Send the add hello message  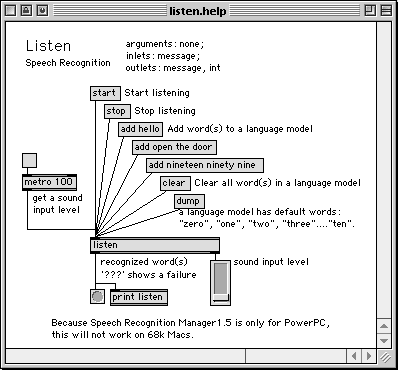[x=140, y=129]
